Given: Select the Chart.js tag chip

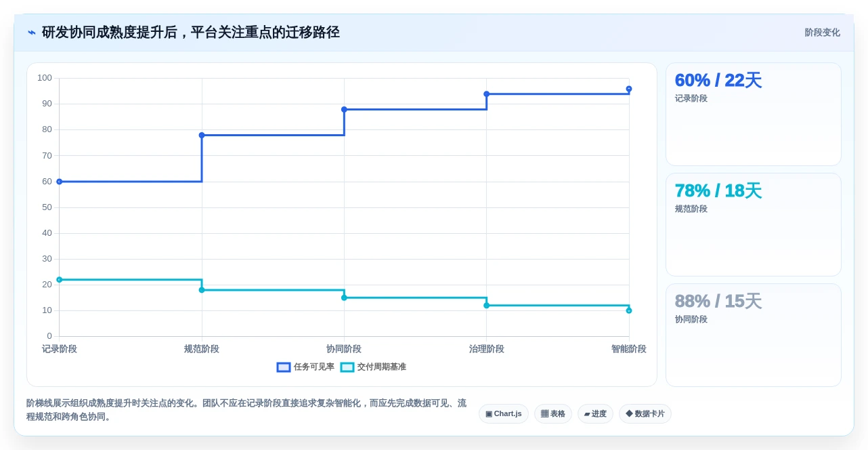Looking at the screenshot, I should 504,413.
